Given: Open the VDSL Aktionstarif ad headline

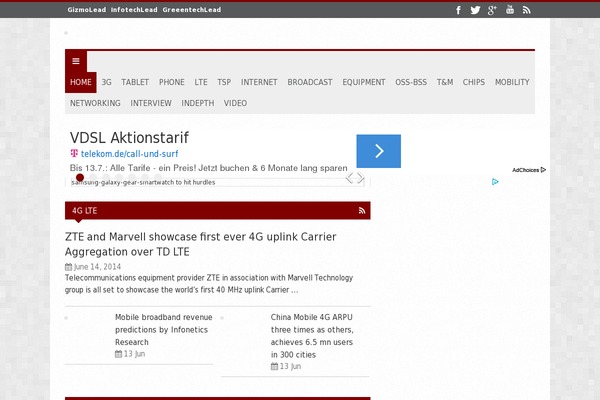Looking at the screenshot, I should [129, 137].
